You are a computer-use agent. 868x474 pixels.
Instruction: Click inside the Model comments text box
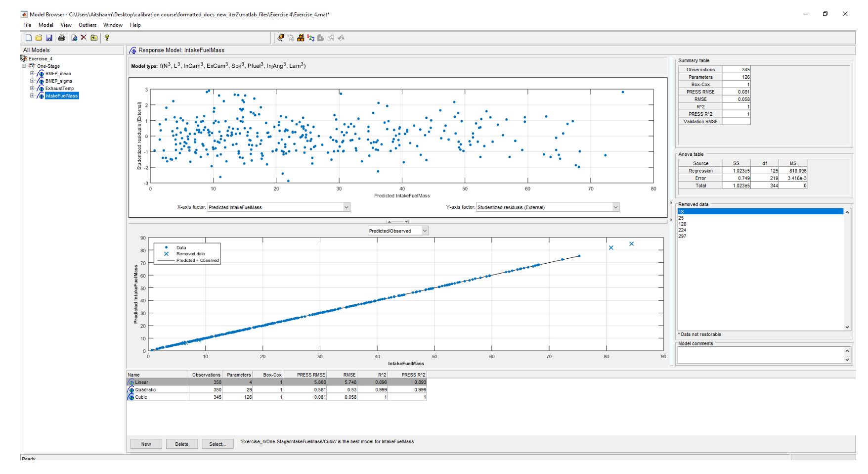(760, 355)
